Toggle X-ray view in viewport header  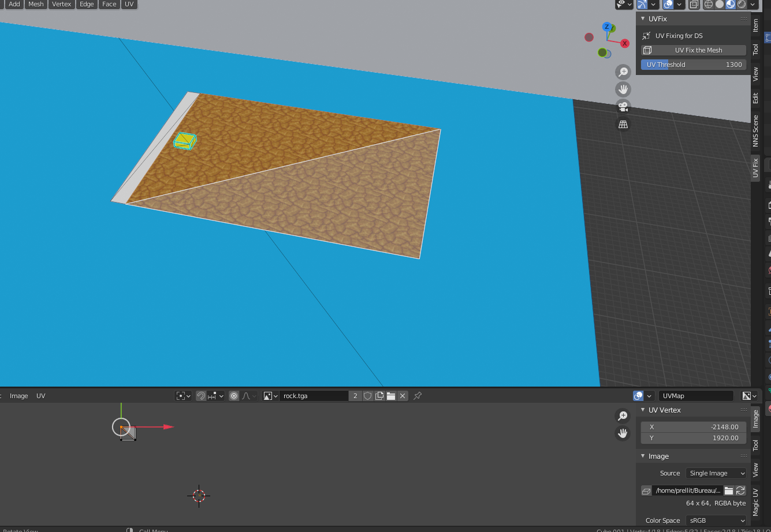click(x=694, y=5)
